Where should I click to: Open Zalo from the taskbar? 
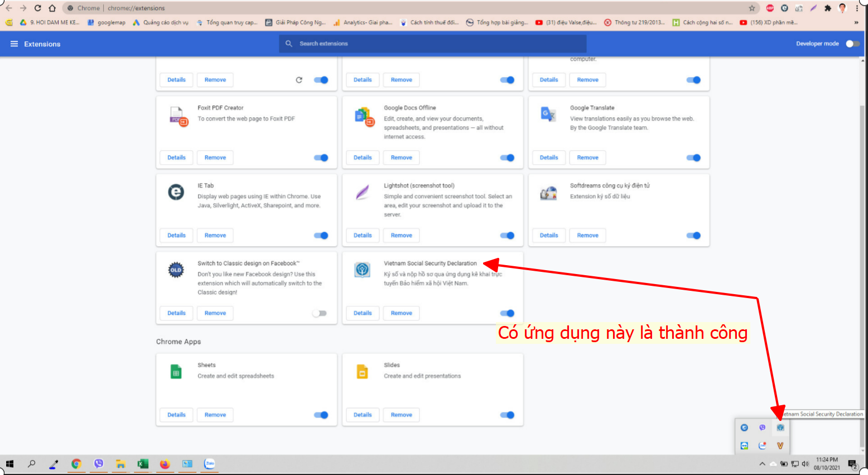coord(210,464)
